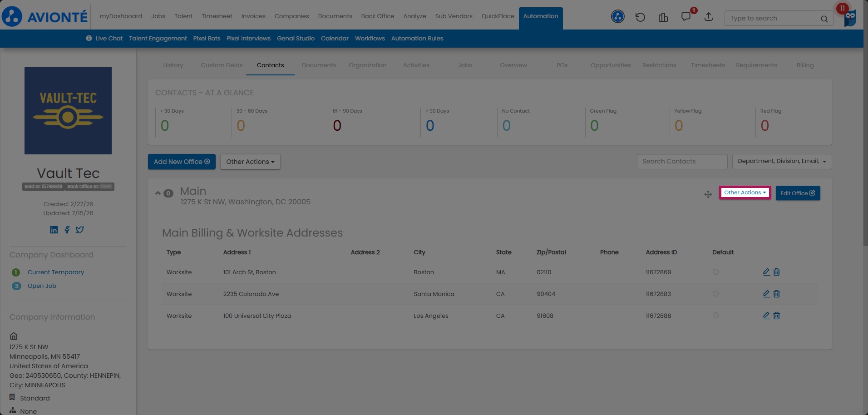Open the Current Temporary link
The image size is (868, 415).
(56, 272)
